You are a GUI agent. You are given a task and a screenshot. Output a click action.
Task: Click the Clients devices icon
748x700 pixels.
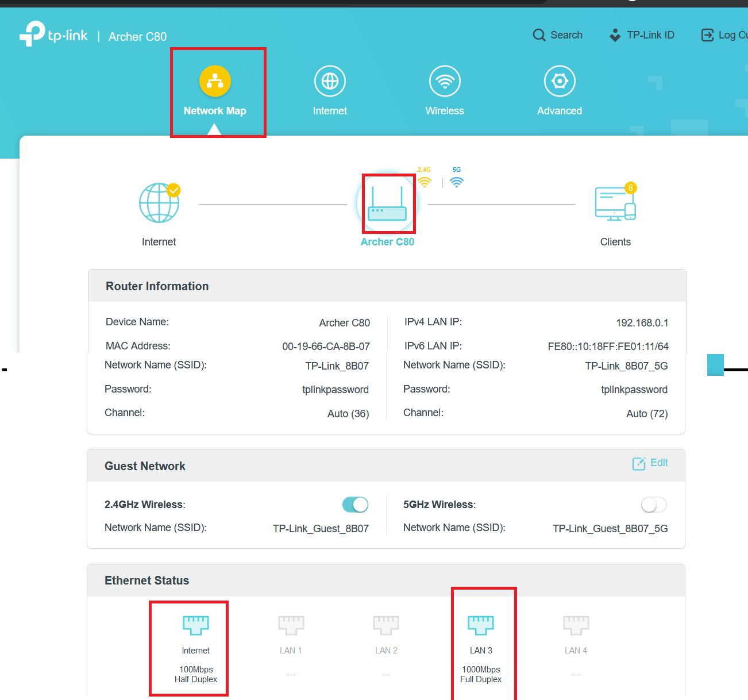pyautogui.click(x=615, y=204)
